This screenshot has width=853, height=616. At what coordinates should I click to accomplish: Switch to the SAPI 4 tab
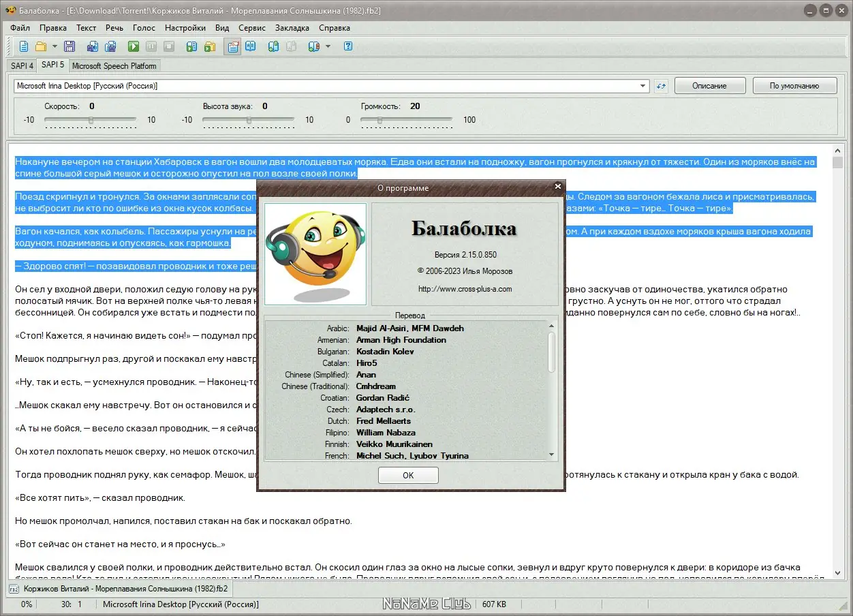click(x=22, y=66)
